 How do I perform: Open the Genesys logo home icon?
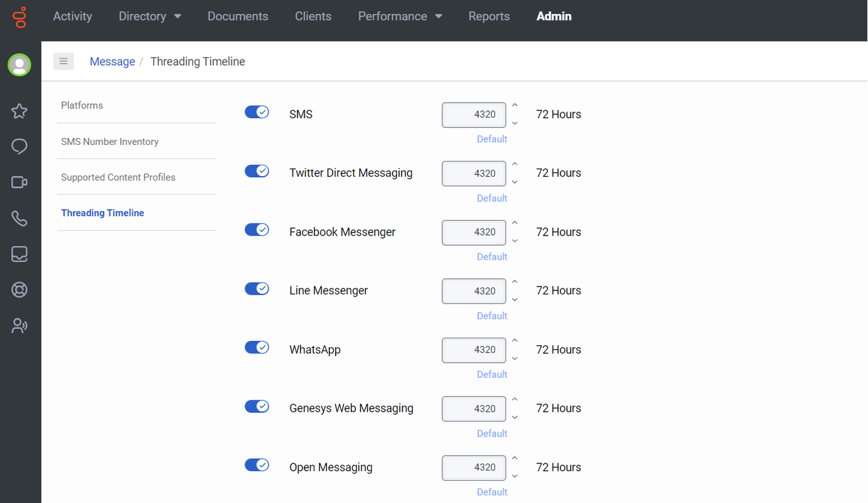click(19, 17)
